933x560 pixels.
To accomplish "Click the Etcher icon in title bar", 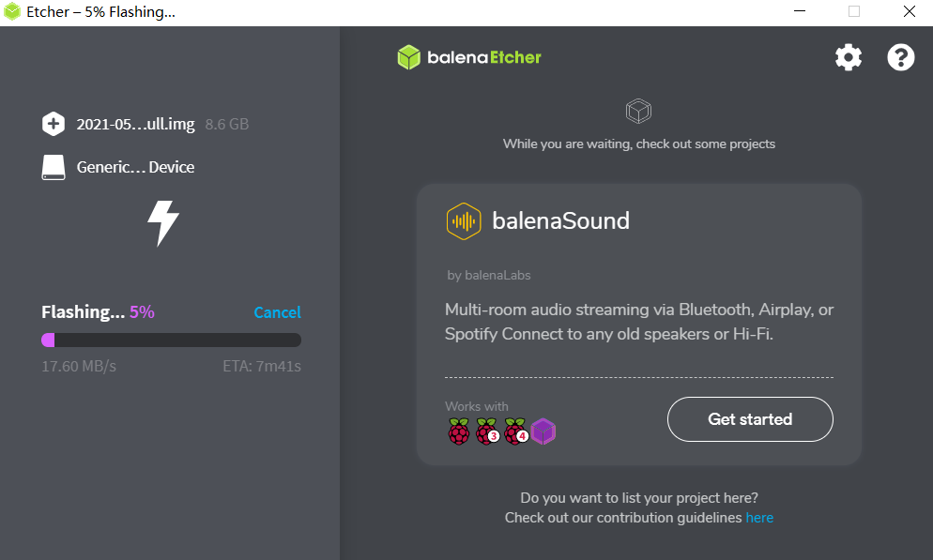I will 12,12.
